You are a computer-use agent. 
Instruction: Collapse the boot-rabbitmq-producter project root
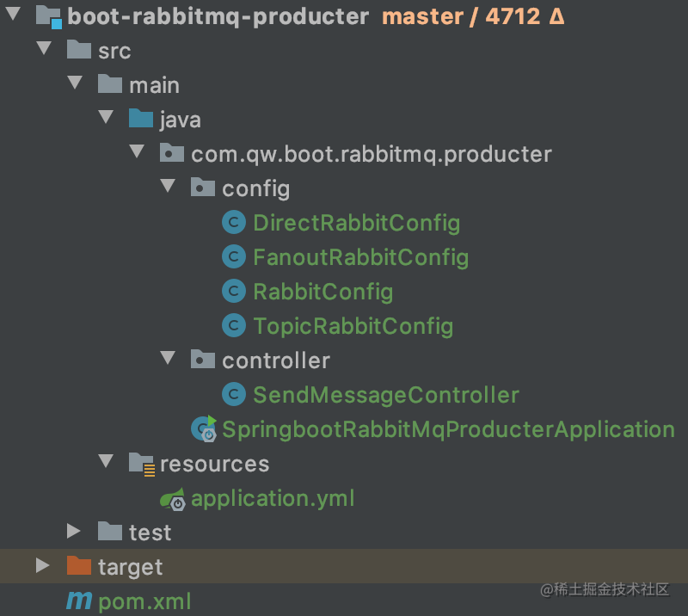point(12,15)
